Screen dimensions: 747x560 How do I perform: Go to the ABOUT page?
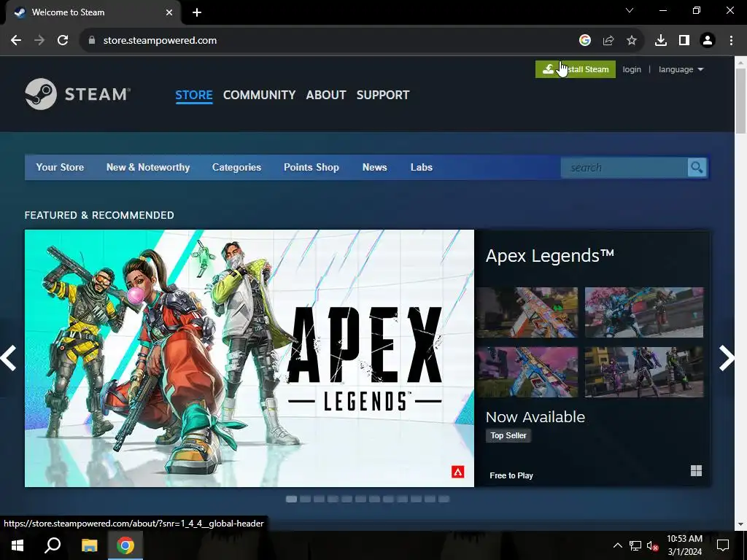point(326,95)
